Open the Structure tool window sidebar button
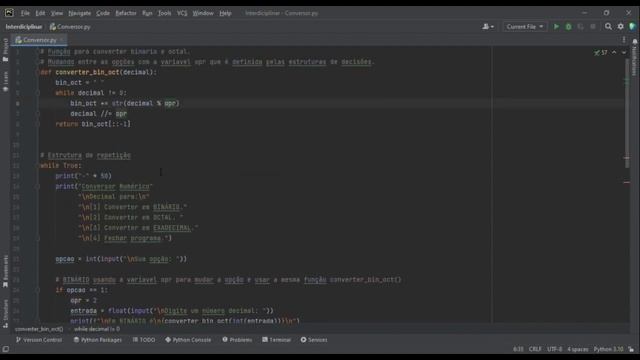 click(5, 314)
